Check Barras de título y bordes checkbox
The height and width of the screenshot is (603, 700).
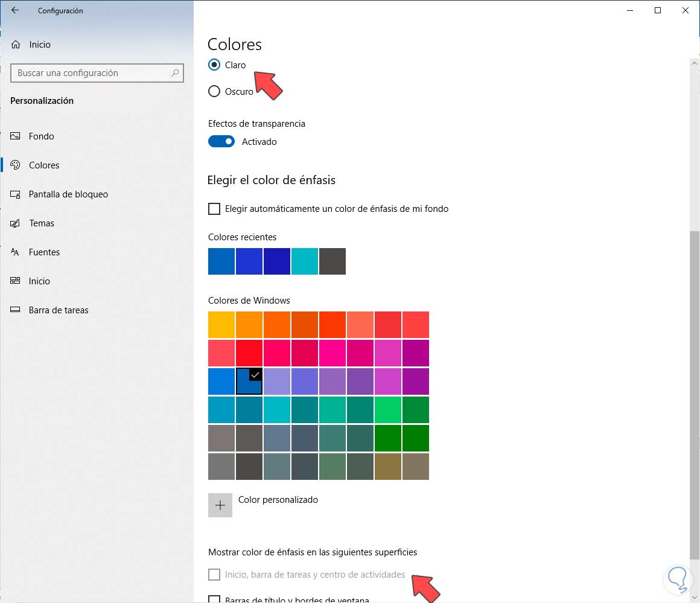click(214, 599)
